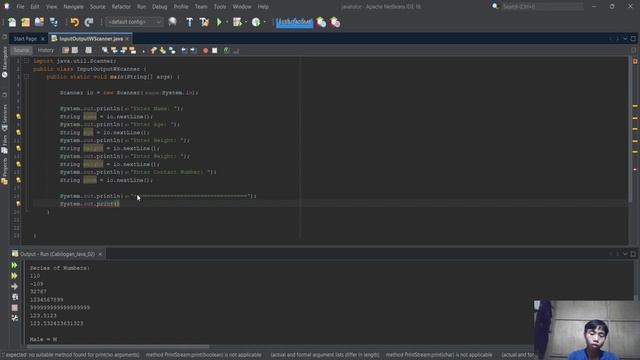Click the Profile Project toolbar icon
The width and height of the screenshot is (640, 360).
(256, 22)
